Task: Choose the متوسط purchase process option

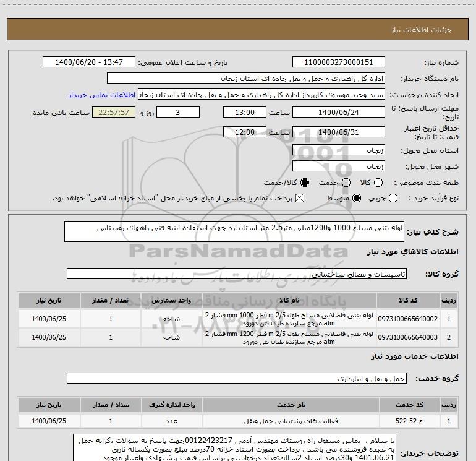Action: pos(357,199)
